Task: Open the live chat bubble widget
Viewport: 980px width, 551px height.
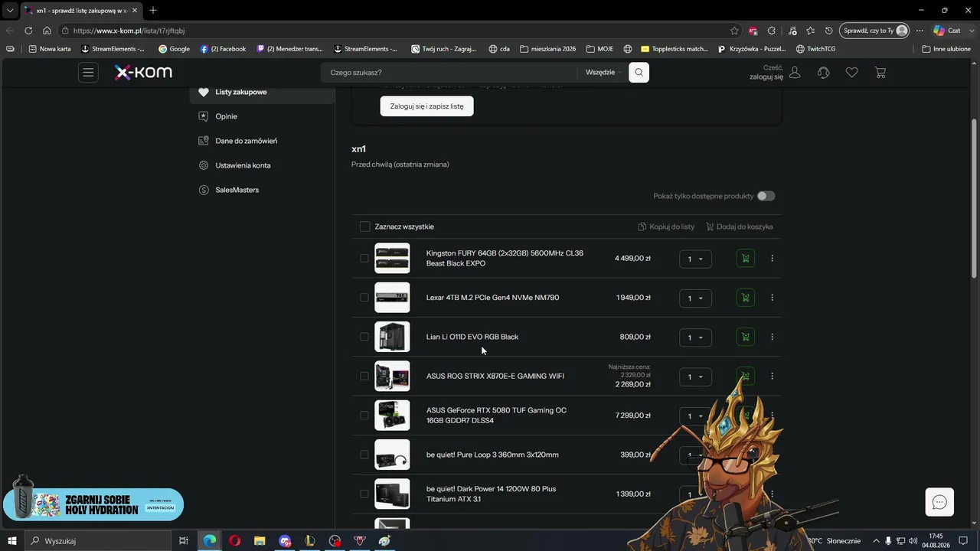Action: pos(939,502)
